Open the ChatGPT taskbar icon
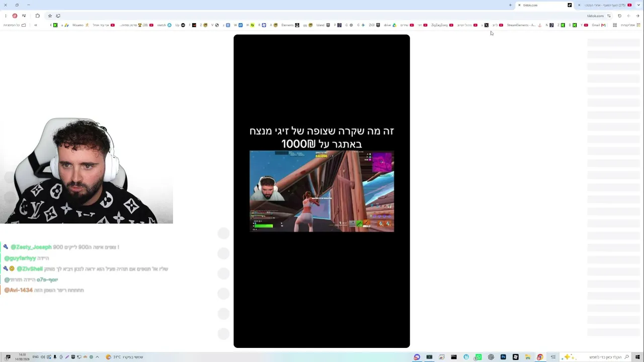644x362 pixels. tap(491, 357)
